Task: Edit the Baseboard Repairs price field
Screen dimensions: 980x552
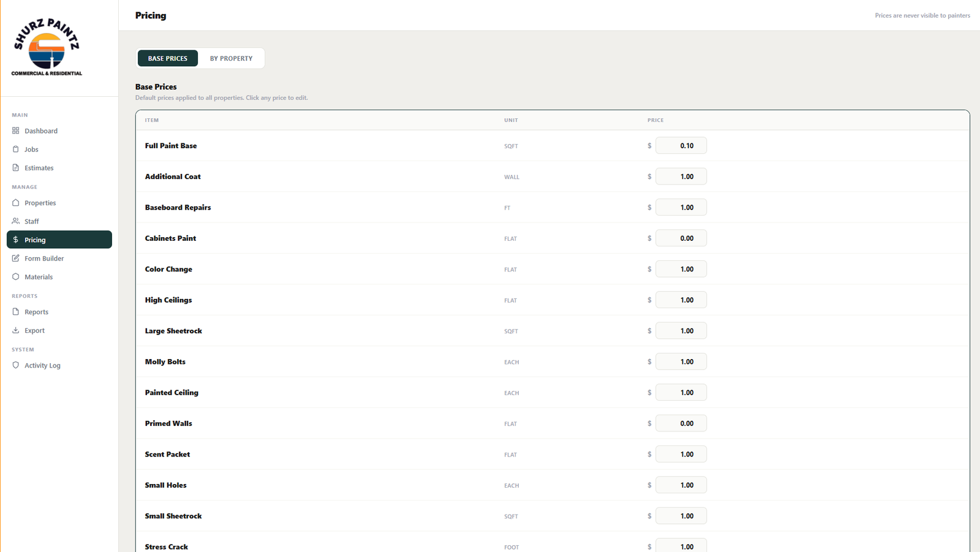Action: 681,207
